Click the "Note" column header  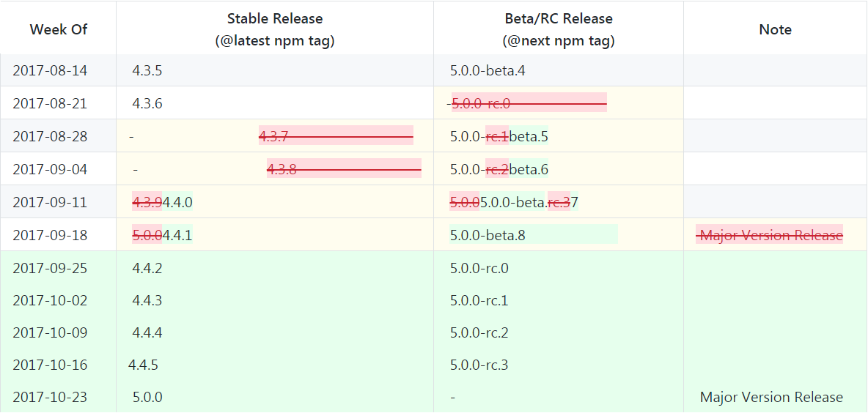[x=775, y=29]
